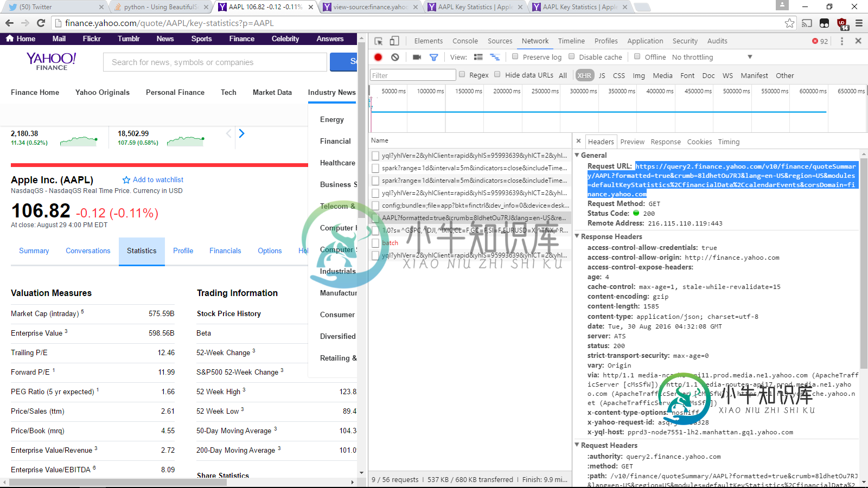Image resolution: width=868 pixels, height=488 pixels.
Task: Open the No throttling dropdown
Action: click(712, 57)
